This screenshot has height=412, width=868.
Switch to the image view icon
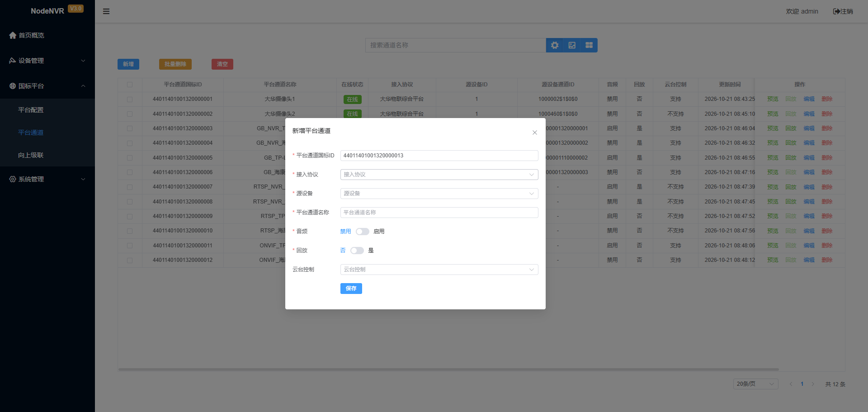pos(572,45)
